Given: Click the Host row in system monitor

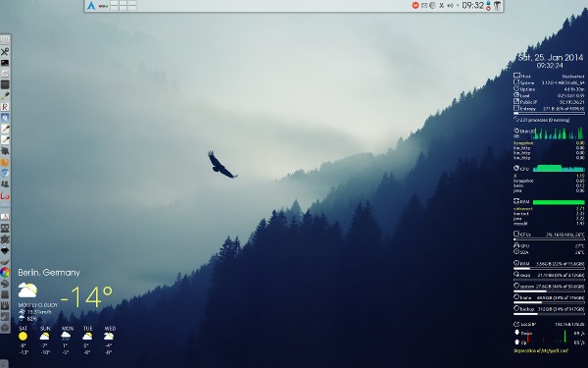Looking at the screenshot, I should (x=549, y=76).
